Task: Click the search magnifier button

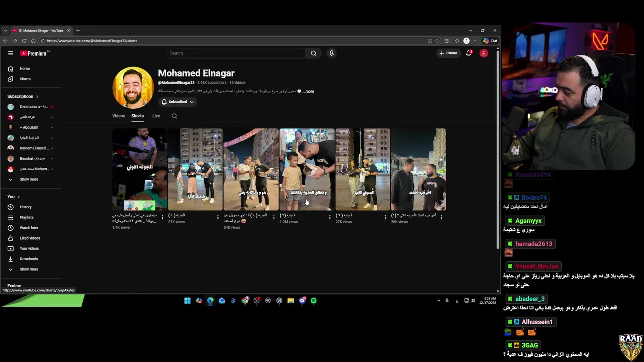Action: pyautogui.click(x=313, y=53)
